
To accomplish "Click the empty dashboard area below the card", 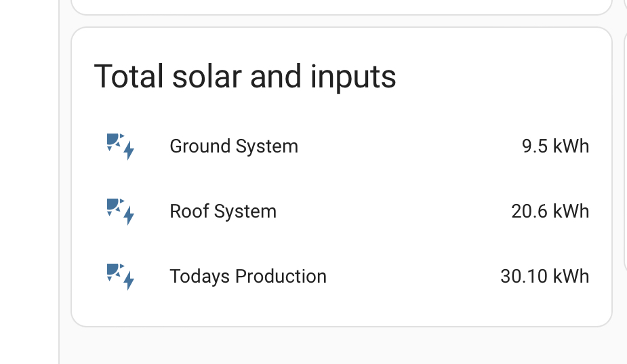I will [x=342, y=346].
